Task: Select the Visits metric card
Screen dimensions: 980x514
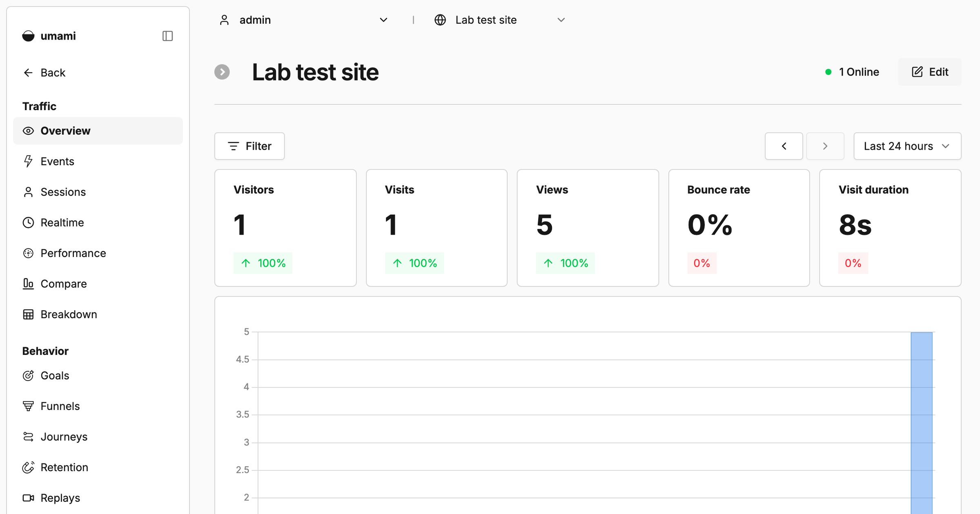Action: (x=437, y=228)
